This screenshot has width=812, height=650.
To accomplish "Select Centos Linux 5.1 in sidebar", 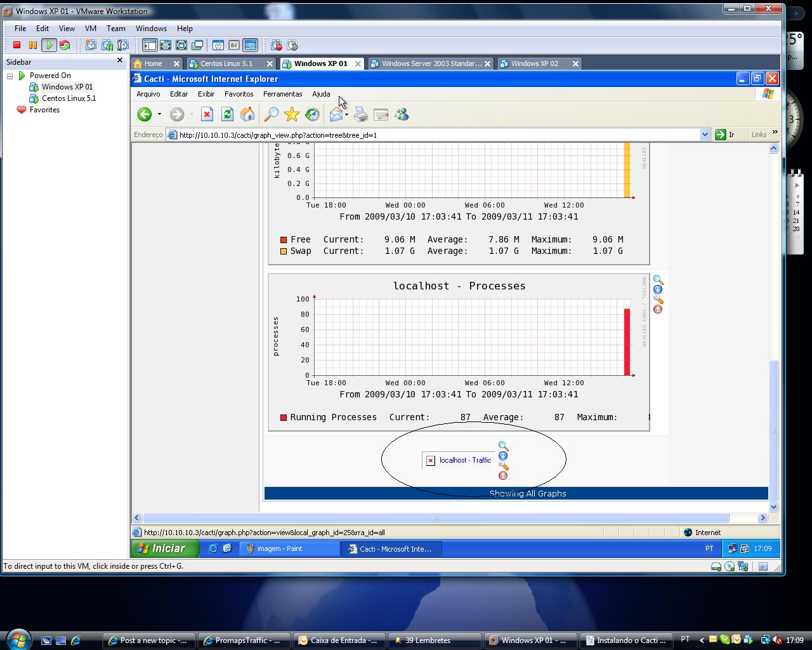I will (69, 98).
